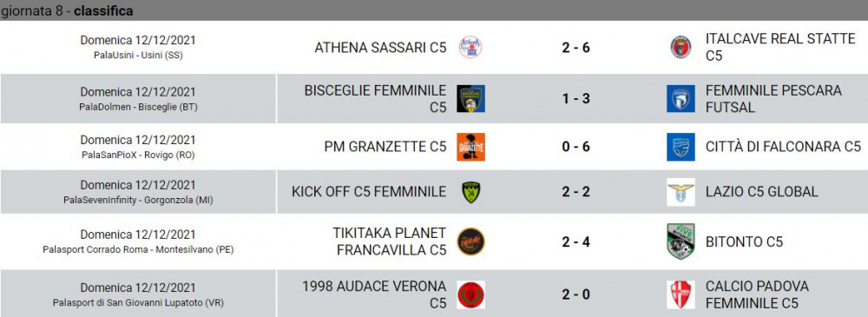Click the 1998 AUDACE VERONA C5 name
Screen dimensions: 868x317
pos(374,294)
